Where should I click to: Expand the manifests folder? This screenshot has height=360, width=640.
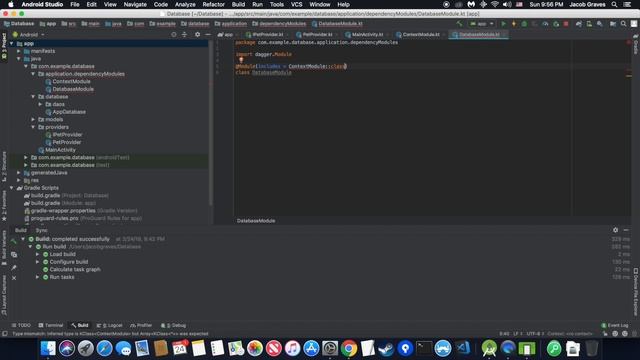pyautogui.click(x=19, y=51)
